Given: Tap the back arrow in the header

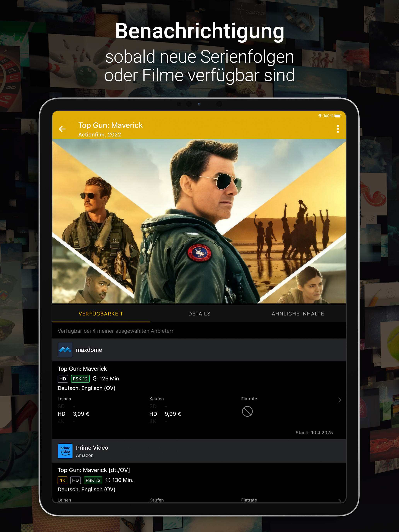Looking at the screenshot, I should 62,129.
